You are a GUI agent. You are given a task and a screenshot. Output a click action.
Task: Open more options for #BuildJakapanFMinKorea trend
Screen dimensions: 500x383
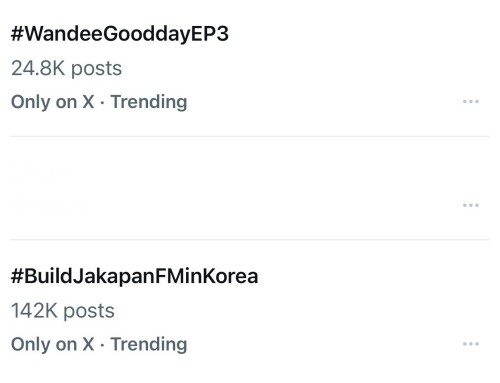pyautogui.click(x=471, y=344)
